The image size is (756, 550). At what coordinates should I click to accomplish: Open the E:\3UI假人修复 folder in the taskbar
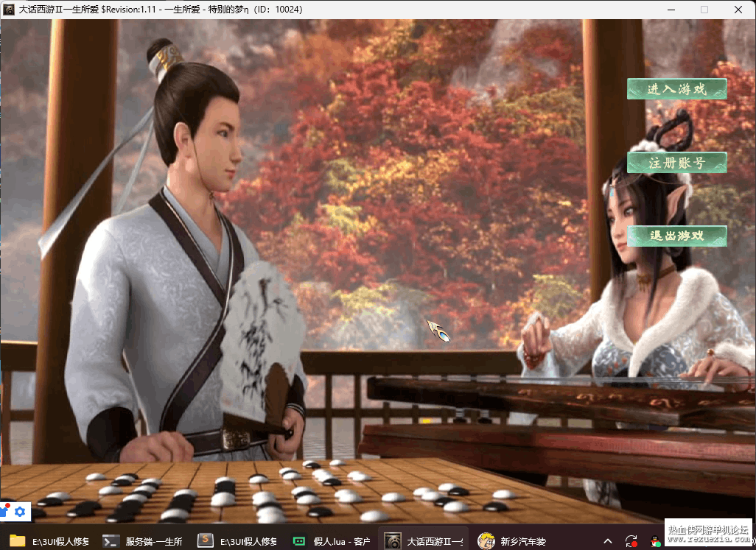coord(49,541)
